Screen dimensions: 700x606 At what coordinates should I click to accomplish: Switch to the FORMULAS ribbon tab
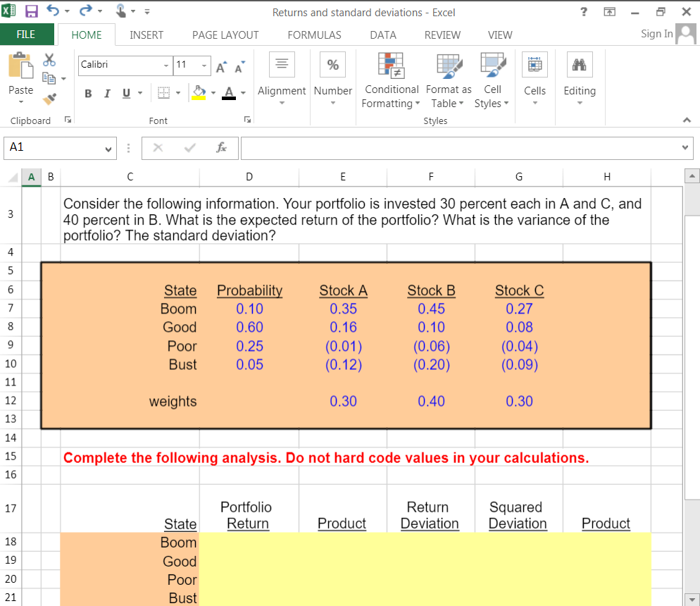pyautogui.click(x=314, y=35)
